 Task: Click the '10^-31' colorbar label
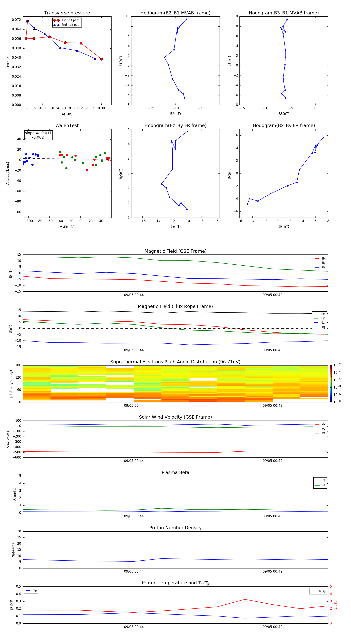(x=337, y=402)
